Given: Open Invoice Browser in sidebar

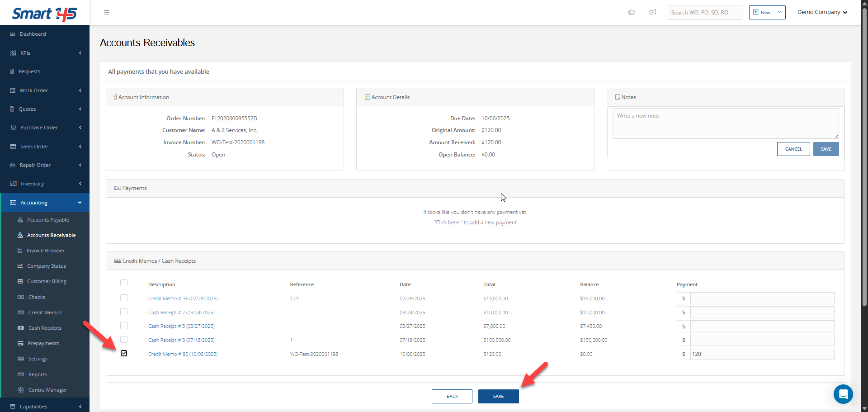Looking at the screenshot, I should click(x=45, y=251).
